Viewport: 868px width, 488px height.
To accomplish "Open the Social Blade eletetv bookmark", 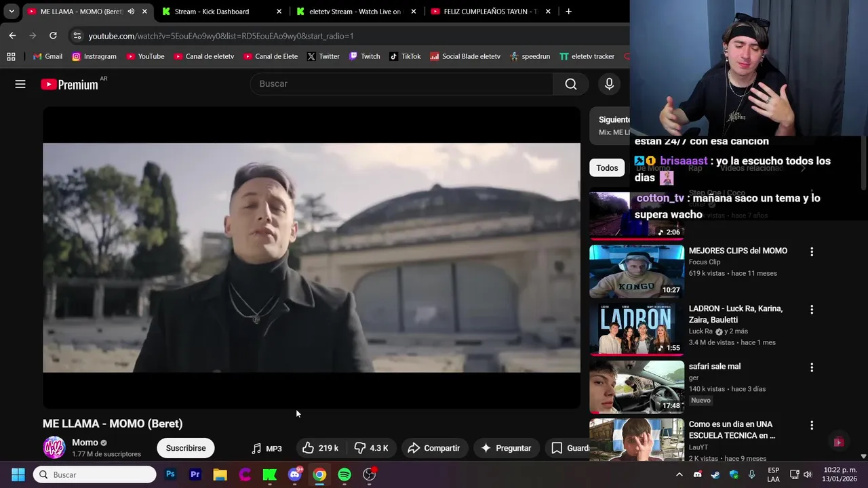I will [x=465, y=56].
